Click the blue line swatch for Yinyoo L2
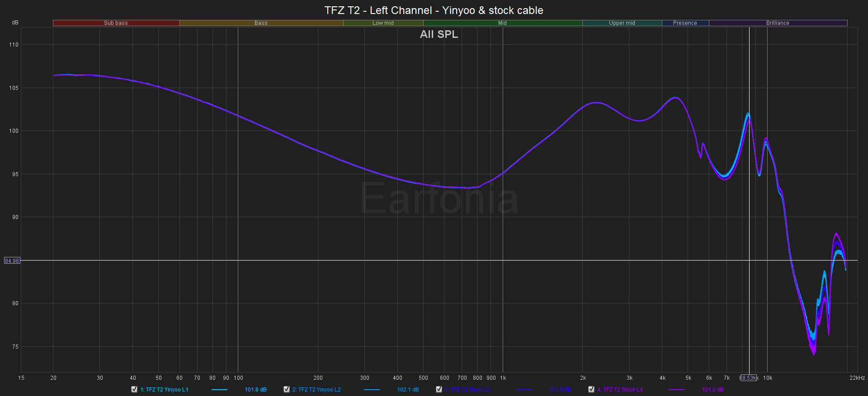The width and height of the screenshot is (868, 396). (x=372, y=390)
